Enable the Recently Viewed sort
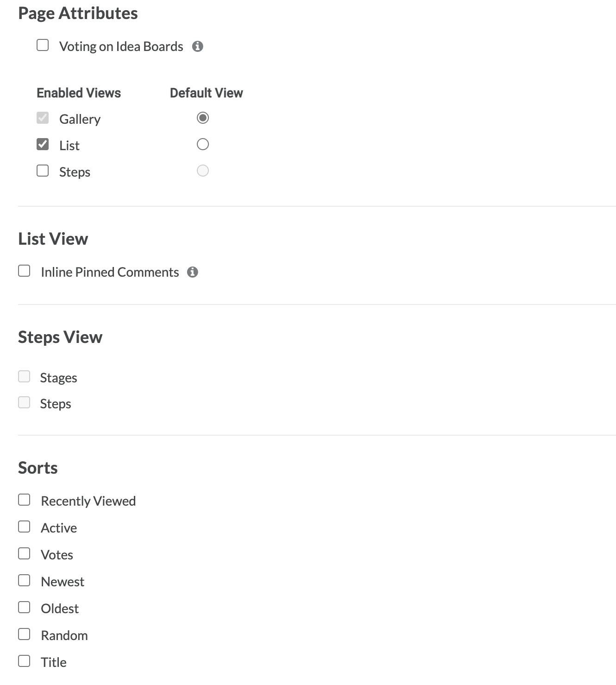This screenshot has height=685, width=616. coord(24,500)
